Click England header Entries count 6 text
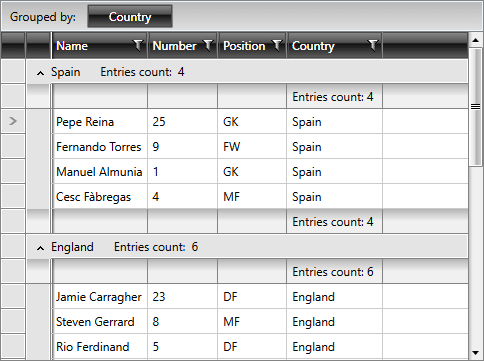The width and height of the screenshot is (484, 361). [x=156, y=247]
